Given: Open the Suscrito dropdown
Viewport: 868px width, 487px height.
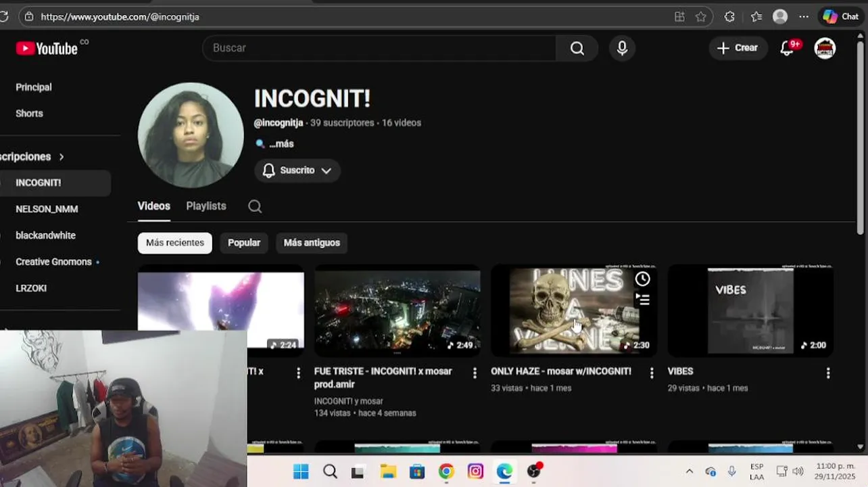Looking at the screenshot, I should 297,170.
